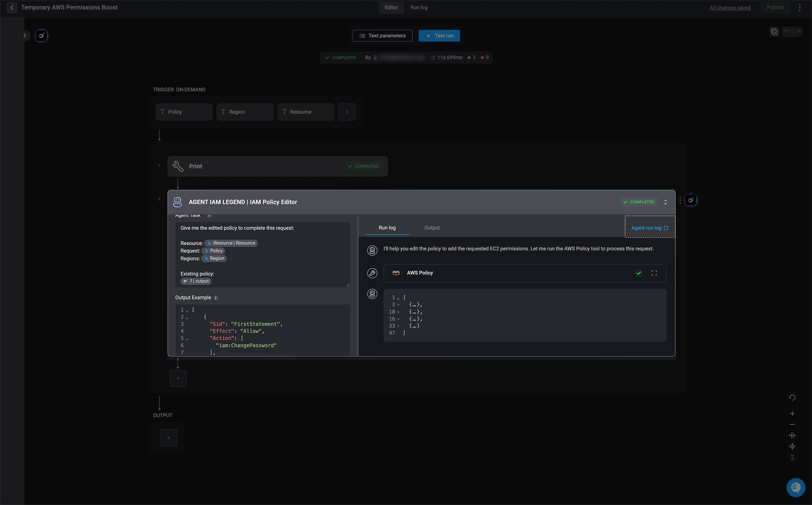Select the Region trigger parameter
This screenshot has width=812, height=505.
[x=245, y=112]
